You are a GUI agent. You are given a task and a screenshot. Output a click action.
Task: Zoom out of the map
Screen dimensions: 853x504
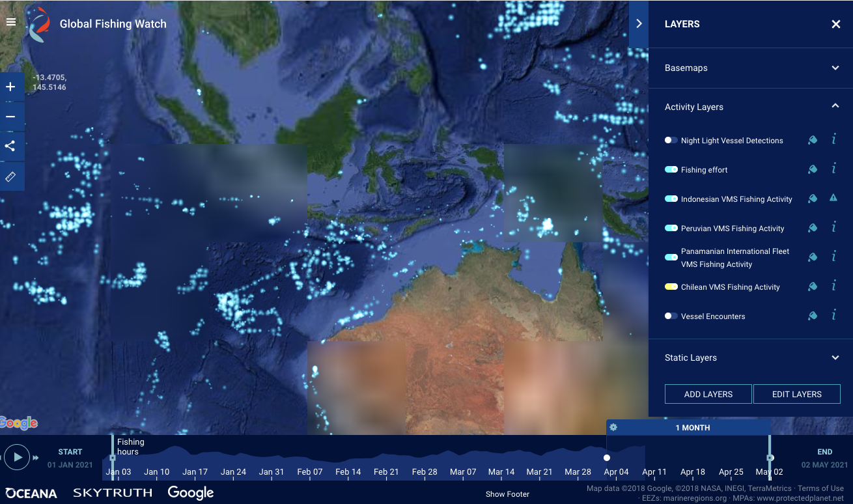tap(10, 117)
